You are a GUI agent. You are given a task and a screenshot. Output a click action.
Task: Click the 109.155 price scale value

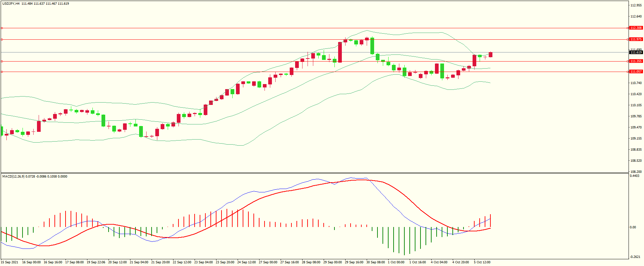tap(636, 139)
